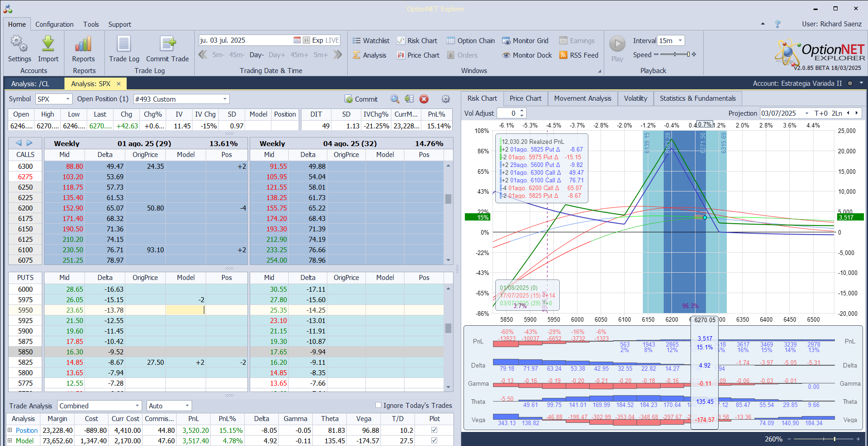
Task: Expand the Position analysis row
Action: click(10, 430)
